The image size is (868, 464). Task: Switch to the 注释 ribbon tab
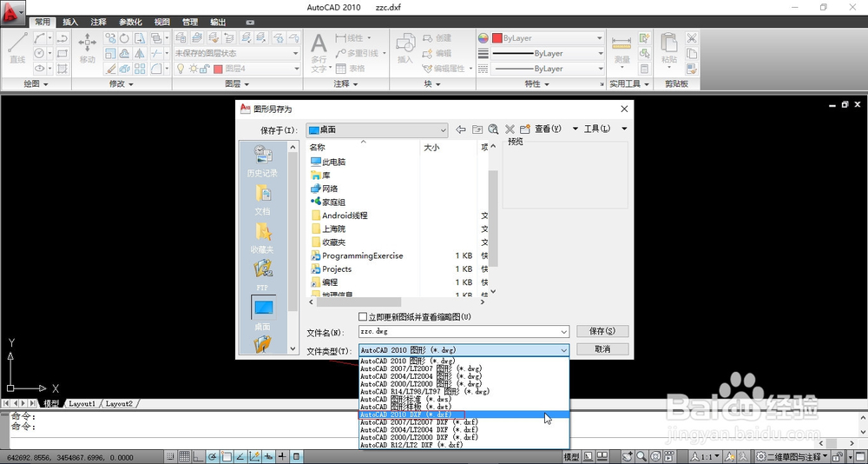pos(99,23)
